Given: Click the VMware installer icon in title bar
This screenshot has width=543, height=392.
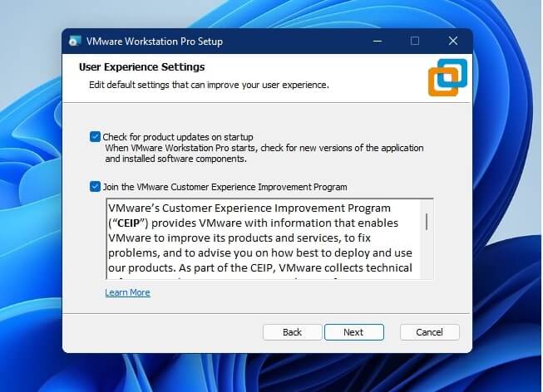Looking at the screenshot, I should [75, 42].
